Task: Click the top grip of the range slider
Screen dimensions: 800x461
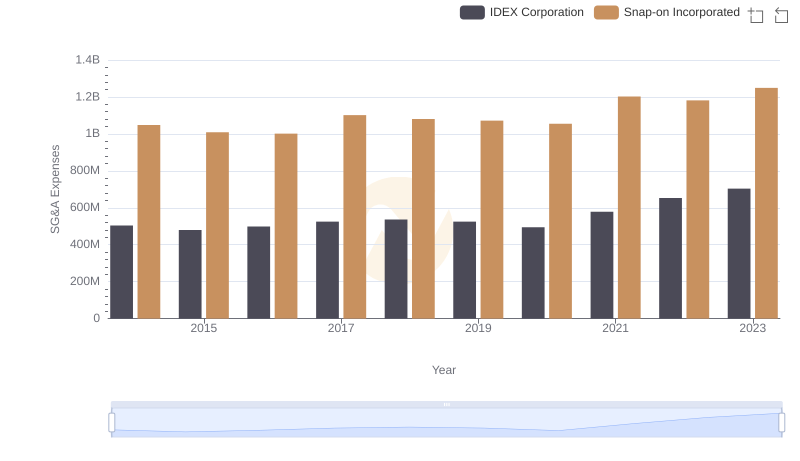Action: pyautogui.click(x=446, y=404)
